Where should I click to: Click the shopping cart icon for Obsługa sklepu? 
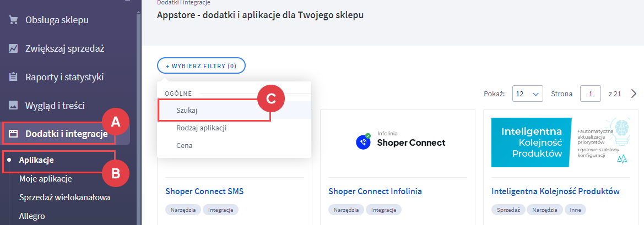(x=13, y=20)
